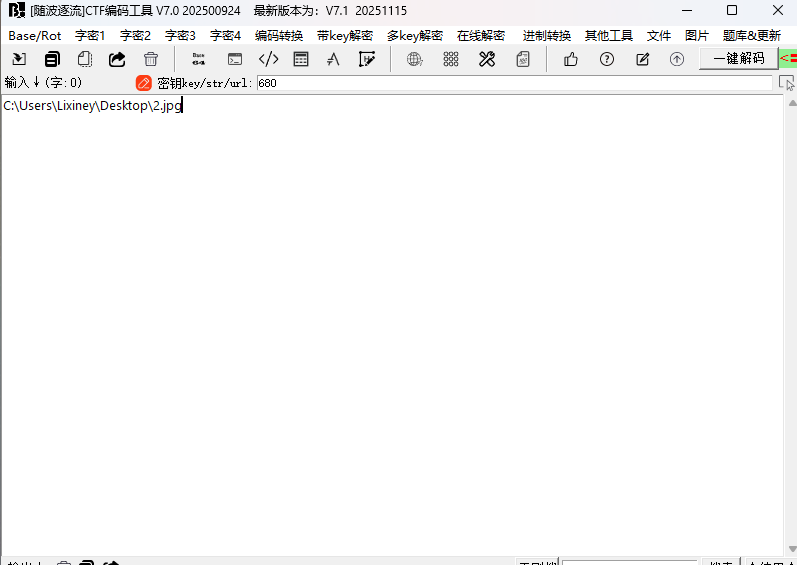Maximize the CTF tool window
797x565 pixels.
pos(732,10)
